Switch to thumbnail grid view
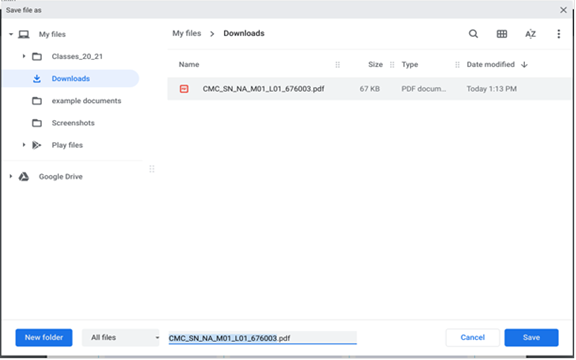This screenshot has height=360, width=576. point(502,34)
